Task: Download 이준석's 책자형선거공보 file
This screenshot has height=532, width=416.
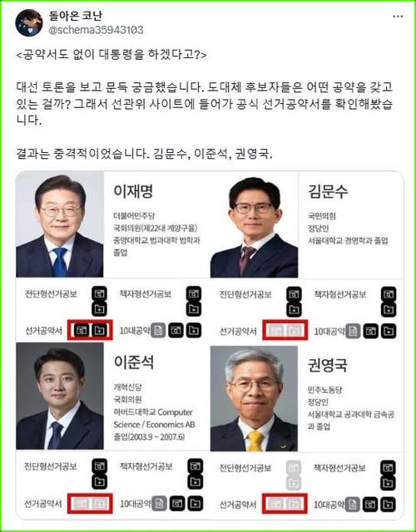Action: pyautogui.click(x=195, y=481)
